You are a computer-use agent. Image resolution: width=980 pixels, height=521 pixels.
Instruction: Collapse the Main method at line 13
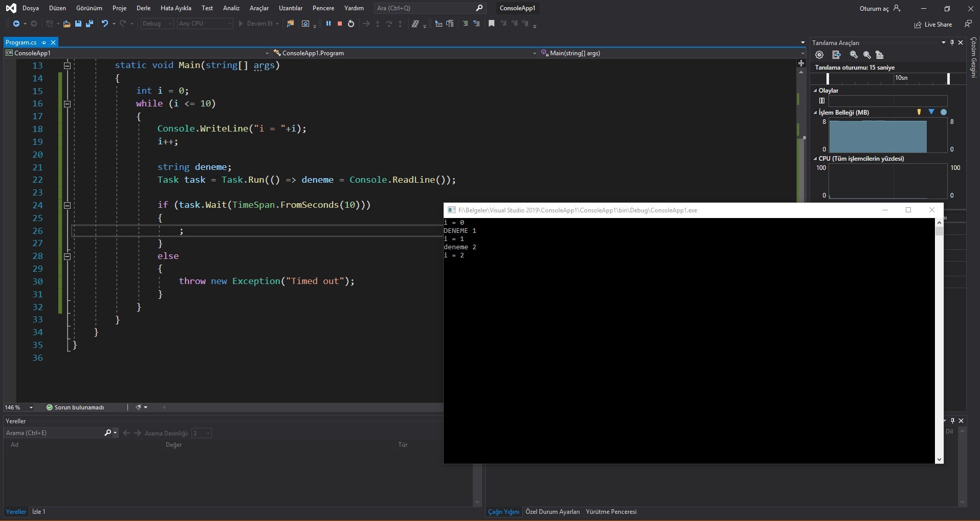(x=67, y=66)
